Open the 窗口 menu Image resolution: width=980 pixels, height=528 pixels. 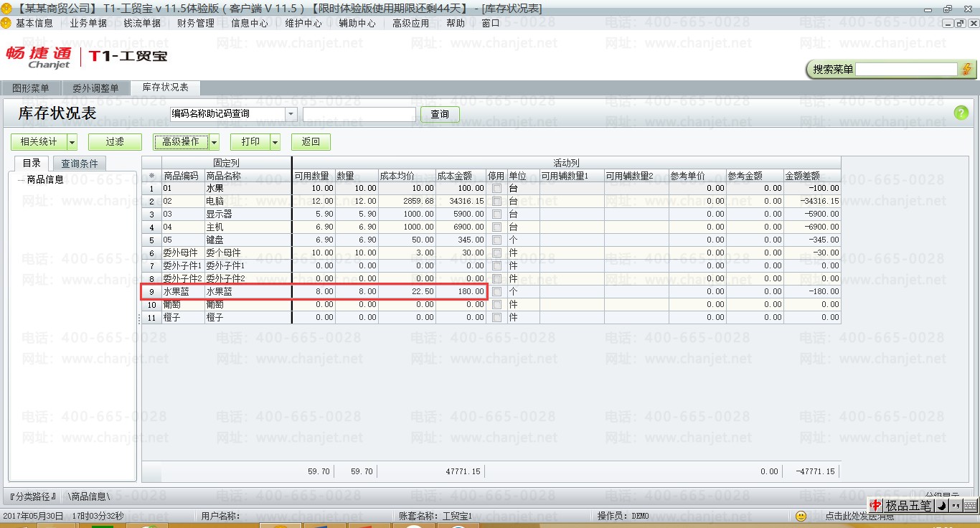pos(491,23)
